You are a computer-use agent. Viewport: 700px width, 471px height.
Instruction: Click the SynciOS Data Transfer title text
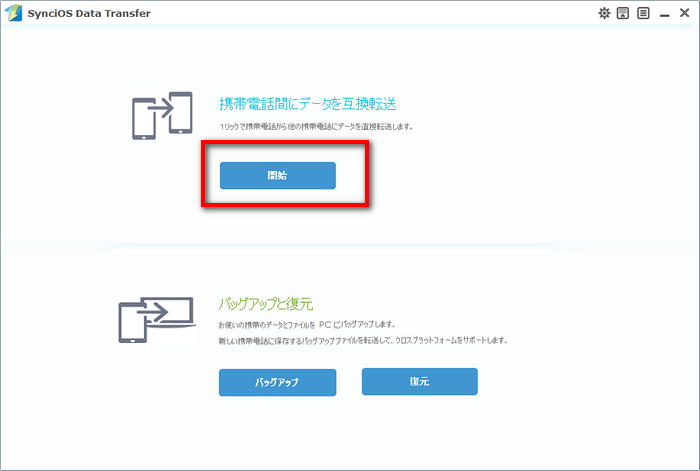point(89,13)
